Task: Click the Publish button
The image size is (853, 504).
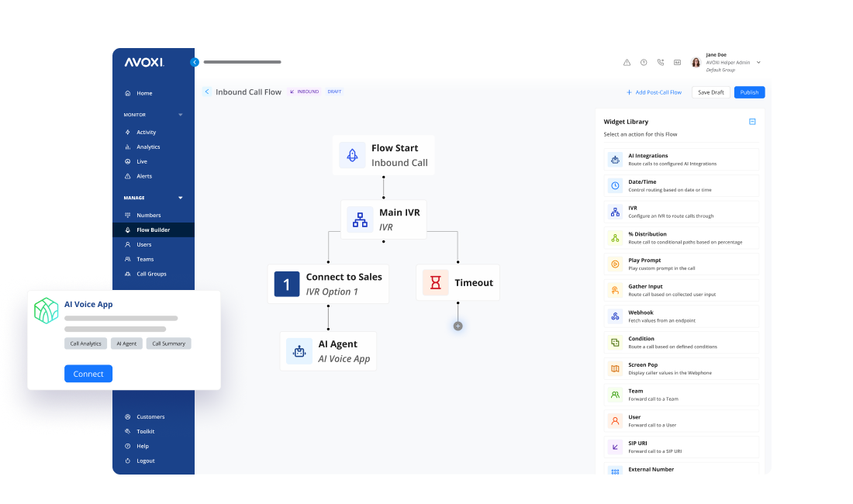Action: [748, 91]
